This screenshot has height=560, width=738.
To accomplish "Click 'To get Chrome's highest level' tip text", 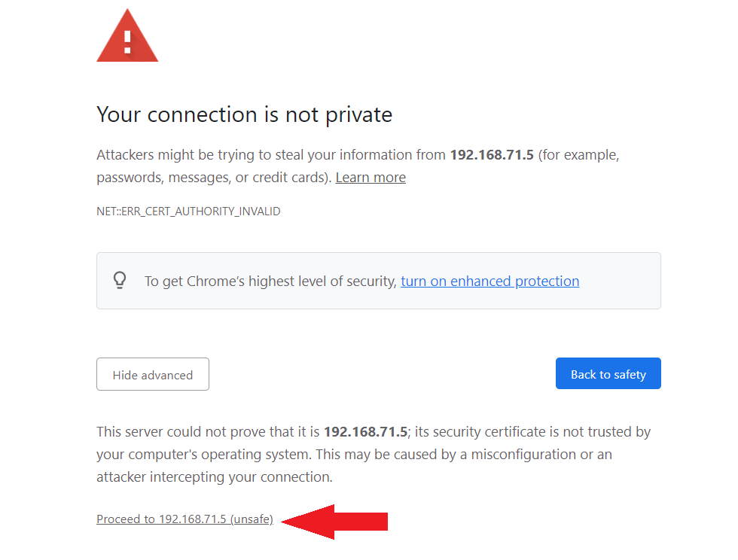I will tap(270, 281).
